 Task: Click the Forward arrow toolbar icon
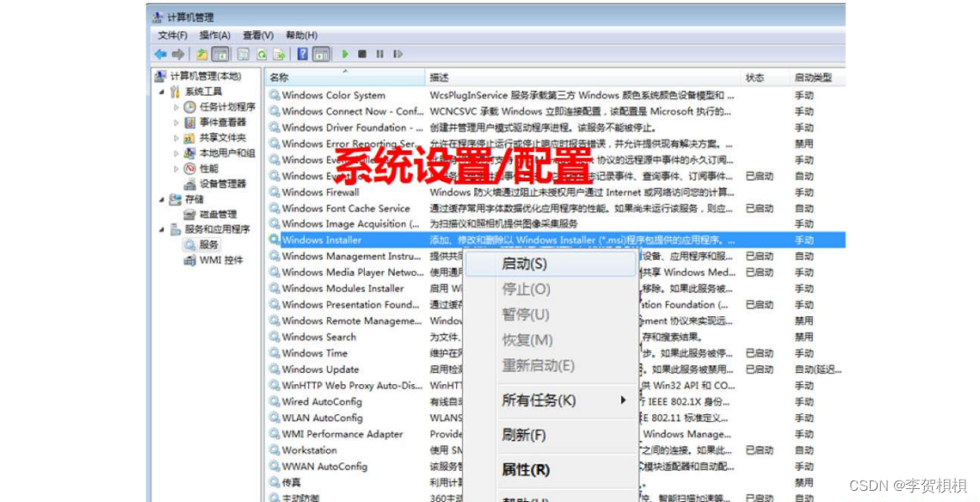tap(178, 54)
